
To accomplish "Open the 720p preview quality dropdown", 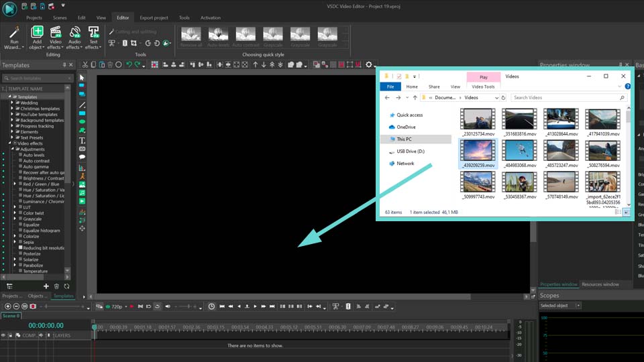I will point(125,306).
